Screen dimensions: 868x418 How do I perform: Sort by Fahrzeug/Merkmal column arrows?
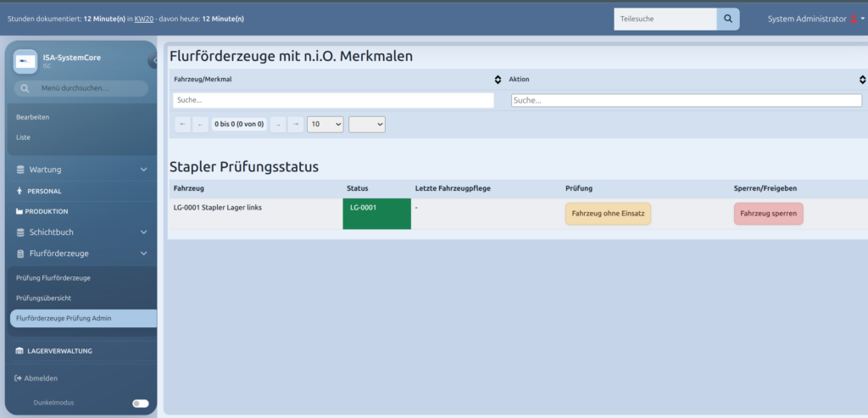[498, 80]
